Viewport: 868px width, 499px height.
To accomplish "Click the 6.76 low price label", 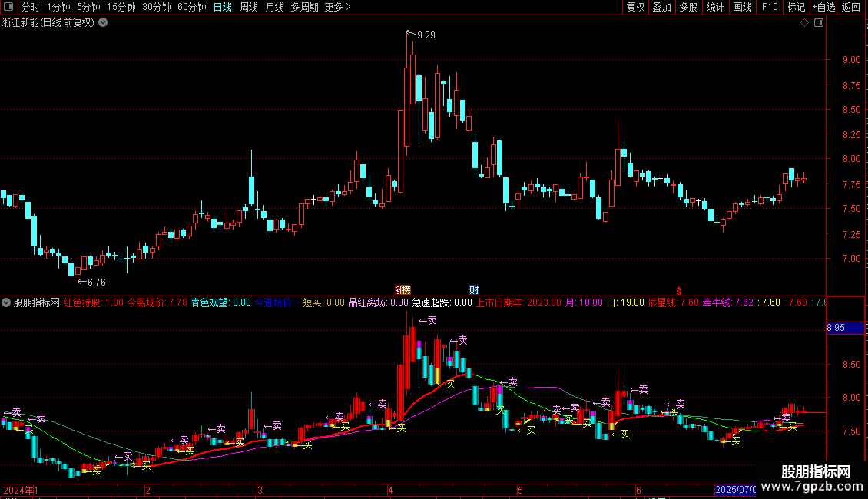I will tap(96, 283).
